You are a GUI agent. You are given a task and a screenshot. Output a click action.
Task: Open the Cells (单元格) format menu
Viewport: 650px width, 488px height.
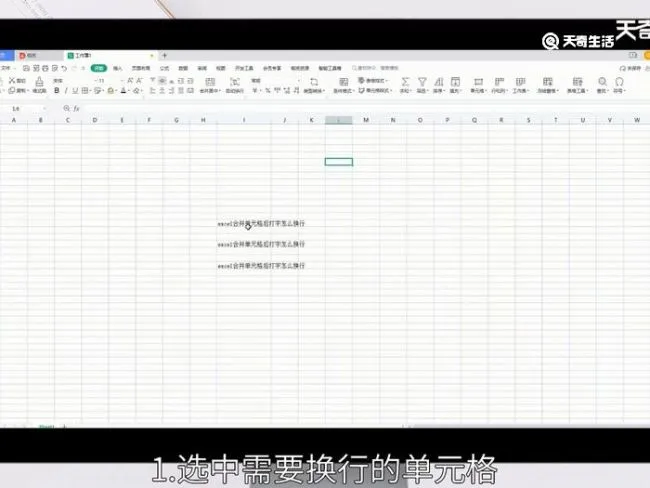pyautogui.click(x=478, y=84)
